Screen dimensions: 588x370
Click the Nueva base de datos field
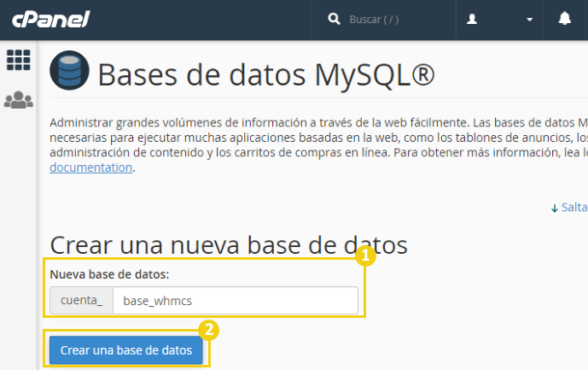236,301
